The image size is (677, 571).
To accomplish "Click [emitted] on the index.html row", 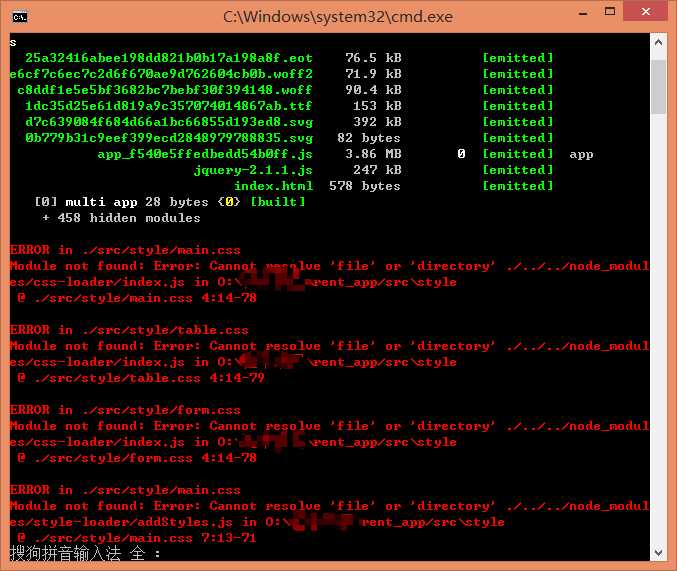I will pos(518,186).
